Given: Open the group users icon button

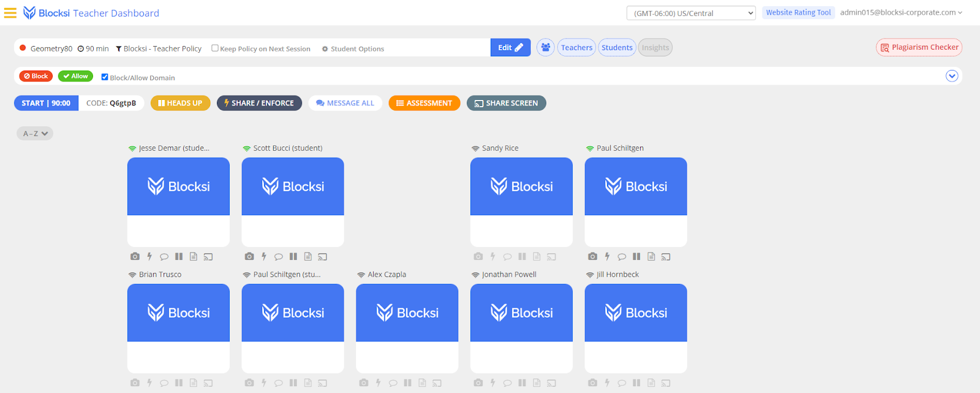Looking at the screenshot, I should (x=546, y=47).
